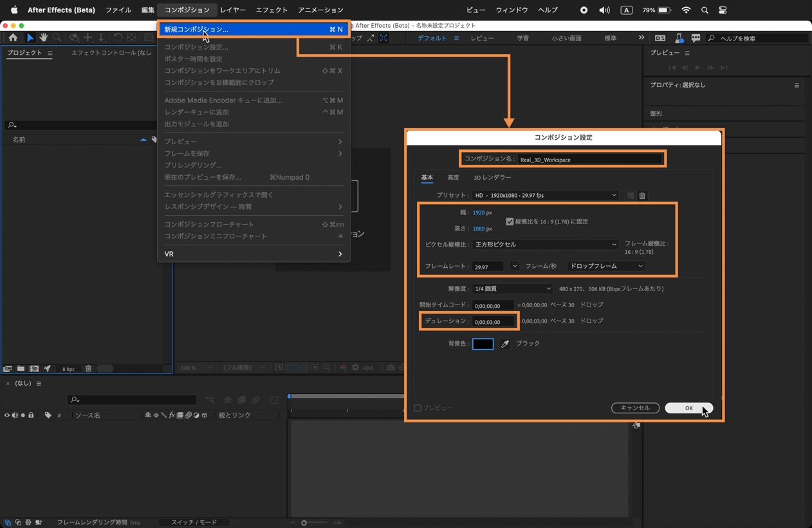The image size is (812, 528).
Task: Open project settings rocket icon
Action: (47, 369)
